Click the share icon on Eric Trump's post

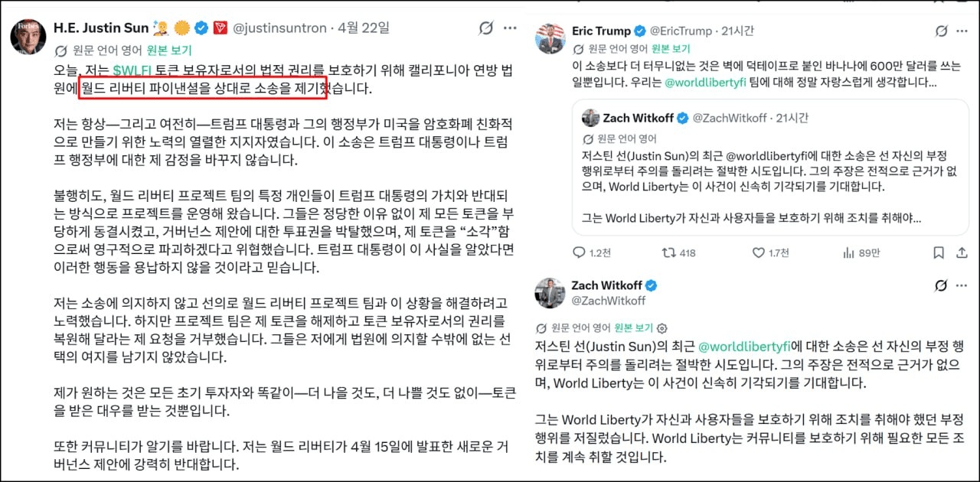(x=962, y=252)
